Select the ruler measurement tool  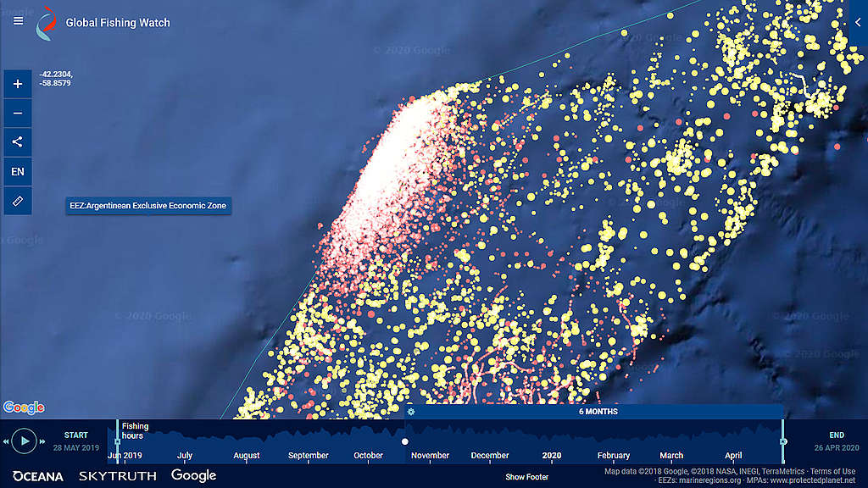coord(18,201)
